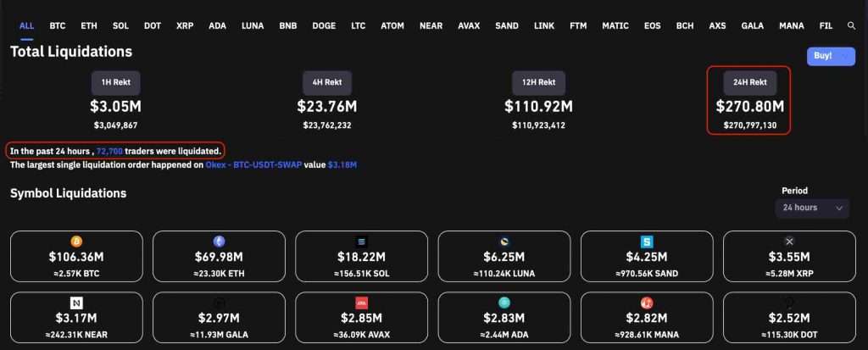Click the search magnifier icon
The width and height of the screenshot is (868, 350).
[x=851, y=26]
